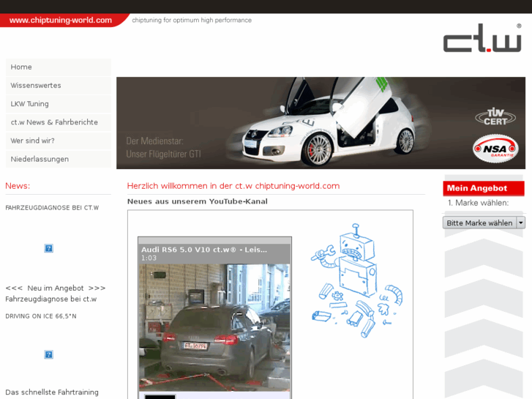Click the <<< Neu im Angebot >>> text
Image resolution: width=532 pixels, height=399 pixels.
coord(56,288)
